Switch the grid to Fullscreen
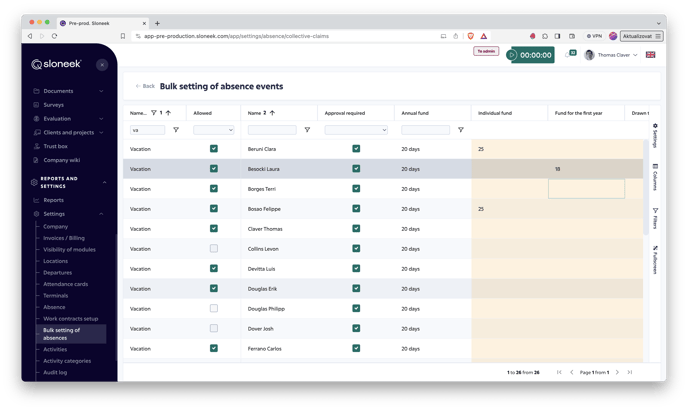Image resolution: width=688 pixels, height=410 pixels. pos(655,260)
